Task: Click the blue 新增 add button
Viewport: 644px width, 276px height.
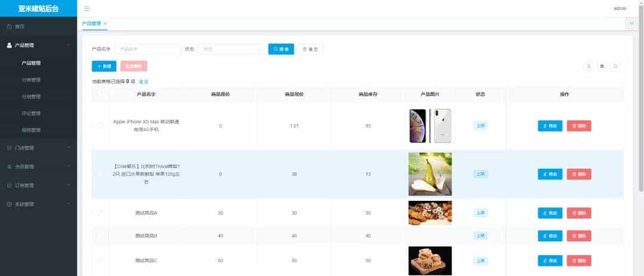Action: pos(104,66)
